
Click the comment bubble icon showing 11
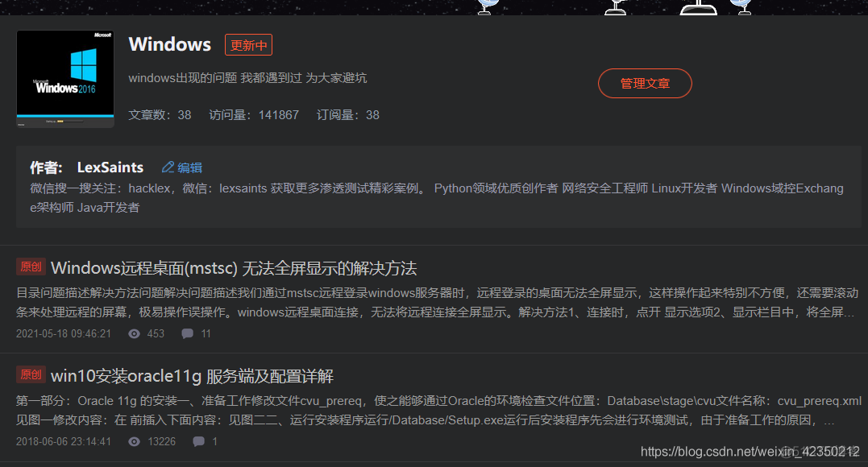(188, 333)
